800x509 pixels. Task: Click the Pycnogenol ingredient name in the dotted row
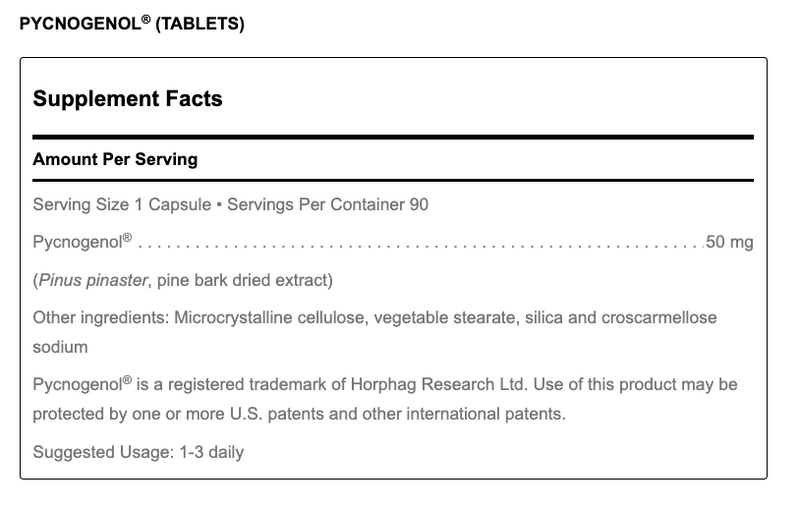pyautogui.click(x=82, y=243)
